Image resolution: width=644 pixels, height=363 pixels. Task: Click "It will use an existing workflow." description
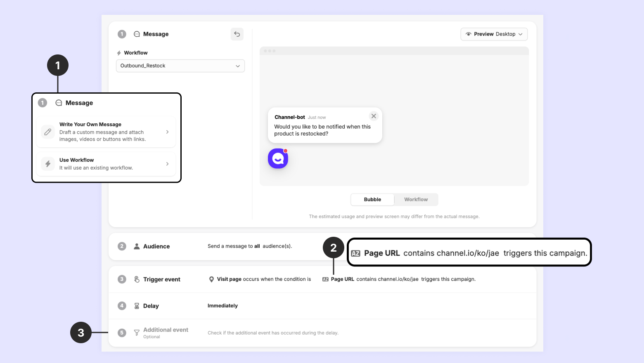96,168
